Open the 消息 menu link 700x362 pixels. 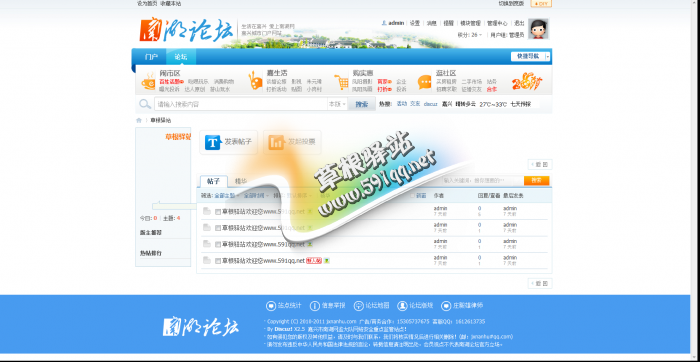432,23
